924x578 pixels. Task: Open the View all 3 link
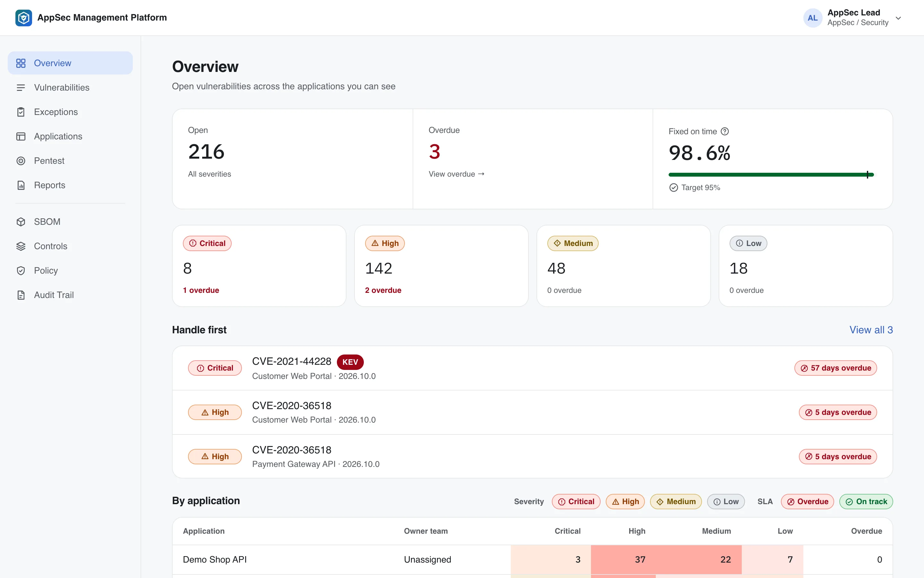[871, 330]
